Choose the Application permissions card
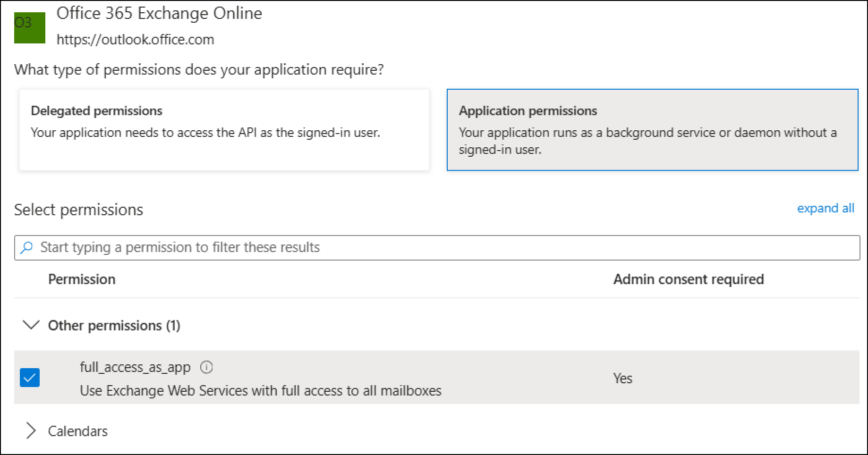The width and height of the screenshot is (868, 455). coord(652,130)
